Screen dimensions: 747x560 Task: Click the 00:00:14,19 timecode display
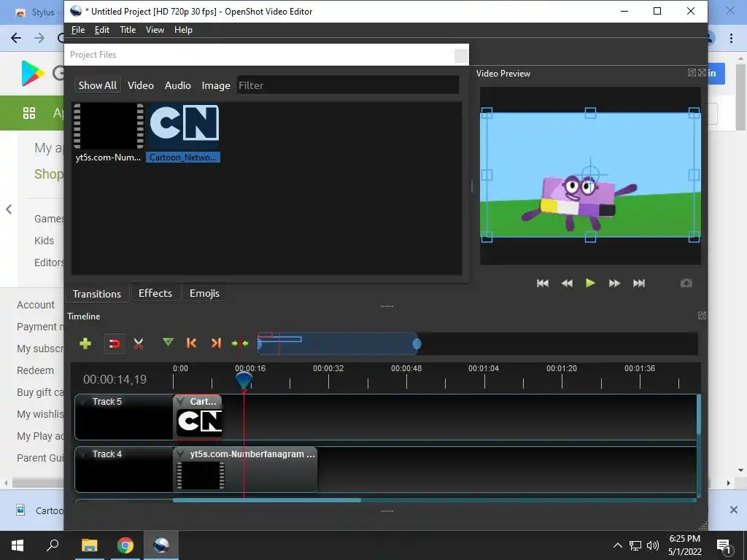click(115, 379)
